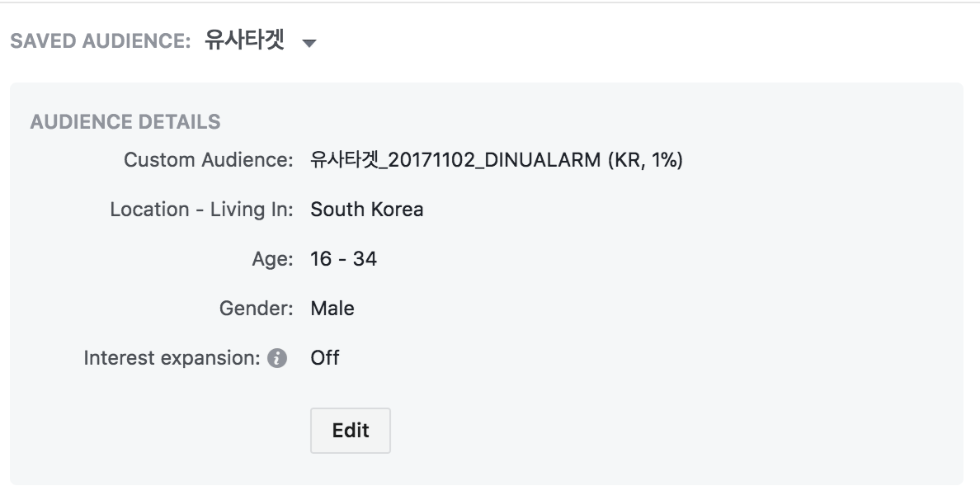The width and height of the screenshot is (980, 500).
Task: Click the Age label
Action: coord(272,259)
